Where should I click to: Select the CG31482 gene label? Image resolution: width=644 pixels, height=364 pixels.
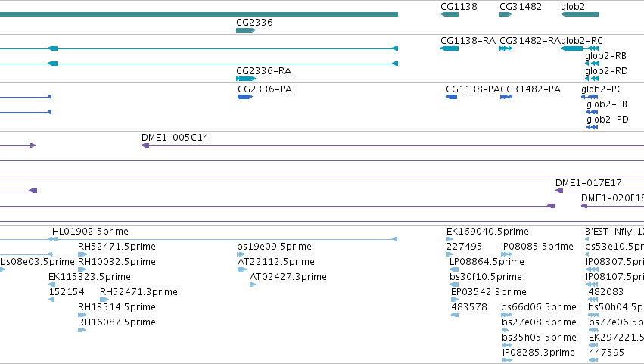[x=521, y=7]
